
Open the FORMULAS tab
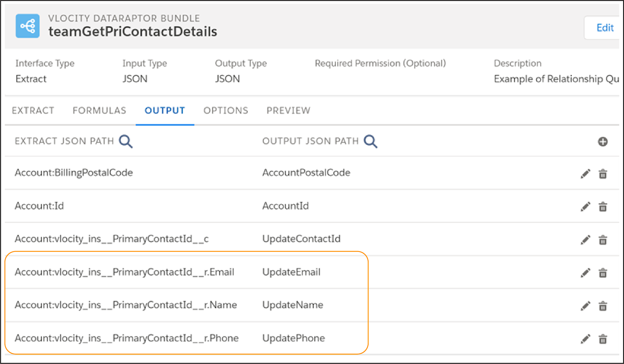(x=99, y=110)
